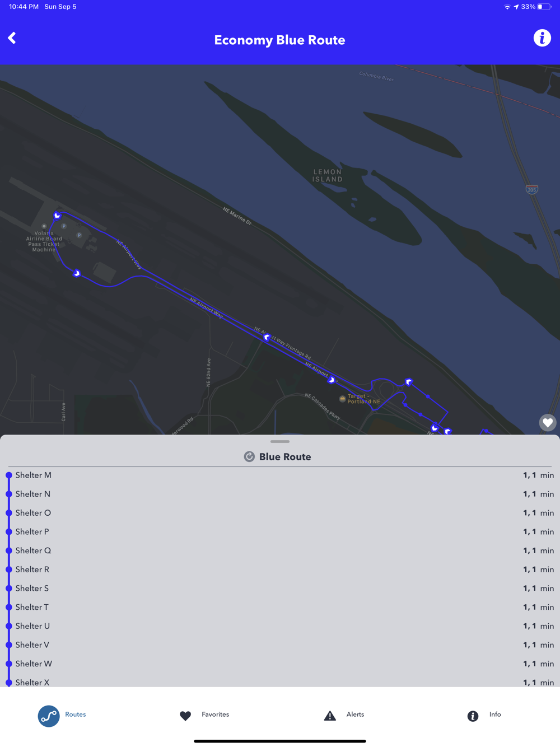
Task: Open the Alerts tab
Action: point(344,715)
